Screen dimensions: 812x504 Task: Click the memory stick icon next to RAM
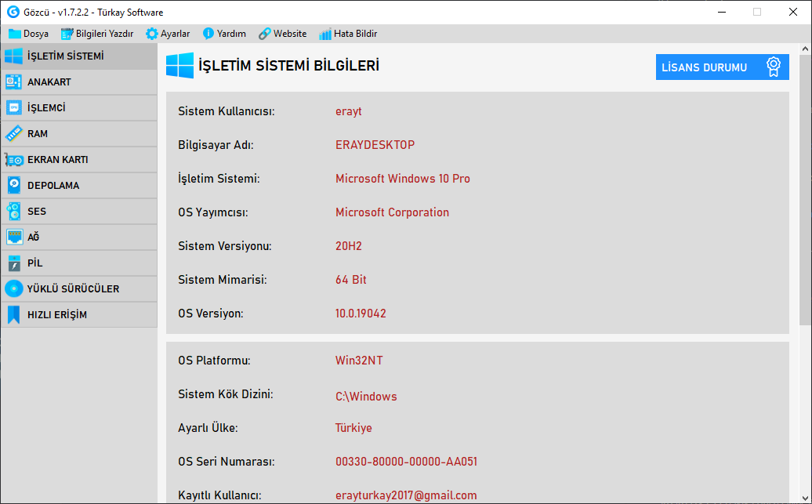coord(13,133)
